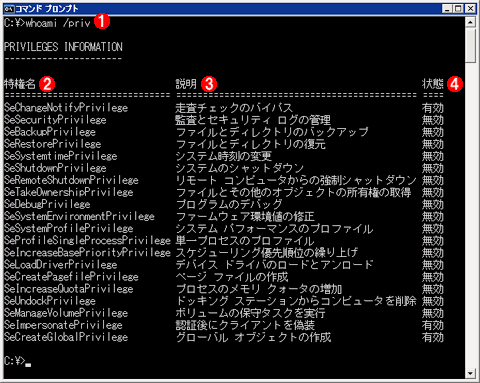The width and height of the screenshot is (480, 383).
Task: Click description 'プロセスのメモリ クォータの増加'
Action: [259, 288]
